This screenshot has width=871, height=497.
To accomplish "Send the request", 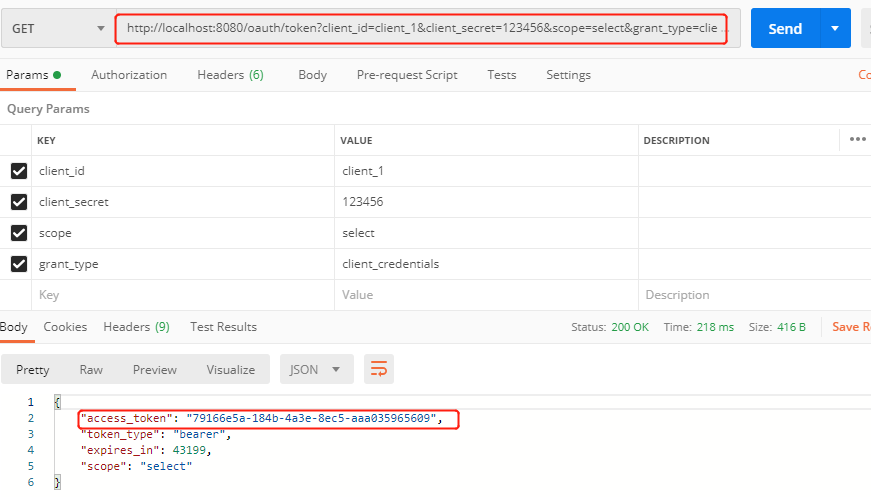I will coord(785,28).
